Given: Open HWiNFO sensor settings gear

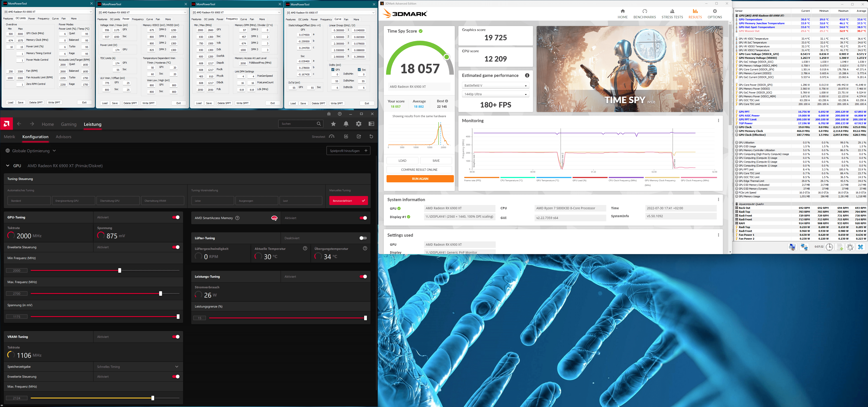Looking at the screenshot, I should point(850,247).
